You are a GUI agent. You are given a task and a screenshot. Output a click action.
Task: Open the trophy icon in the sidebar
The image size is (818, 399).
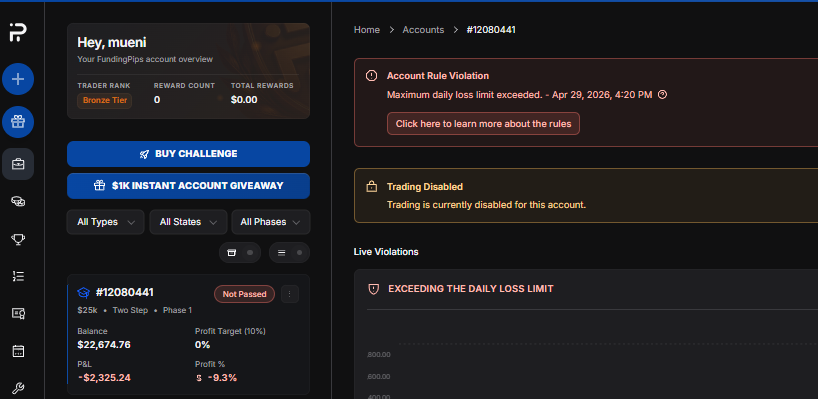point(18,239)
